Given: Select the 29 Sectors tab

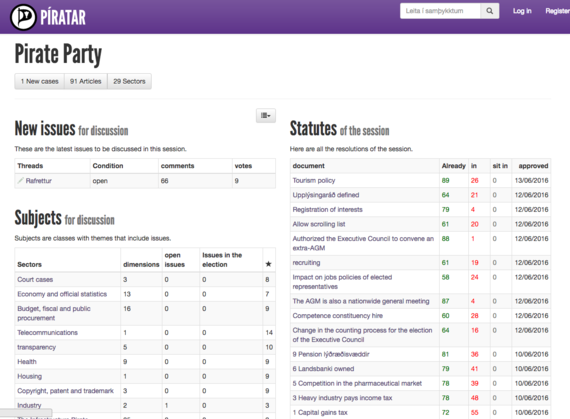Looking at the screenshot, I should click(129, 81).
